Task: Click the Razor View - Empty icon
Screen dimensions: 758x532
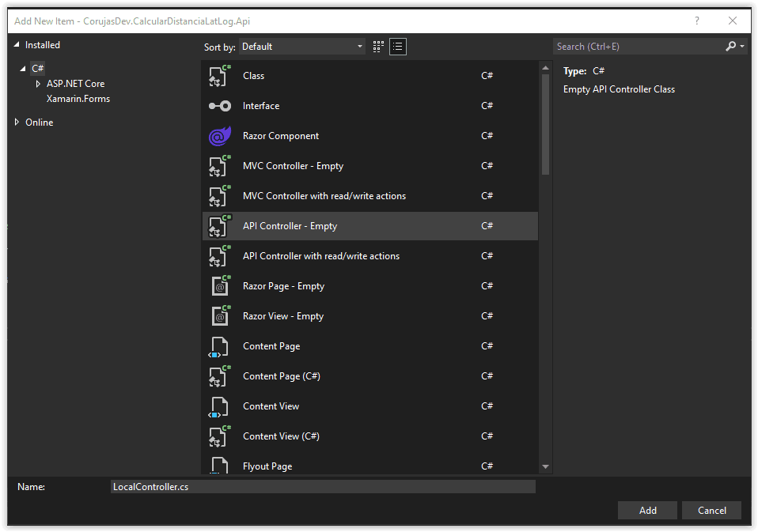Action: click(x=221, y=315)
